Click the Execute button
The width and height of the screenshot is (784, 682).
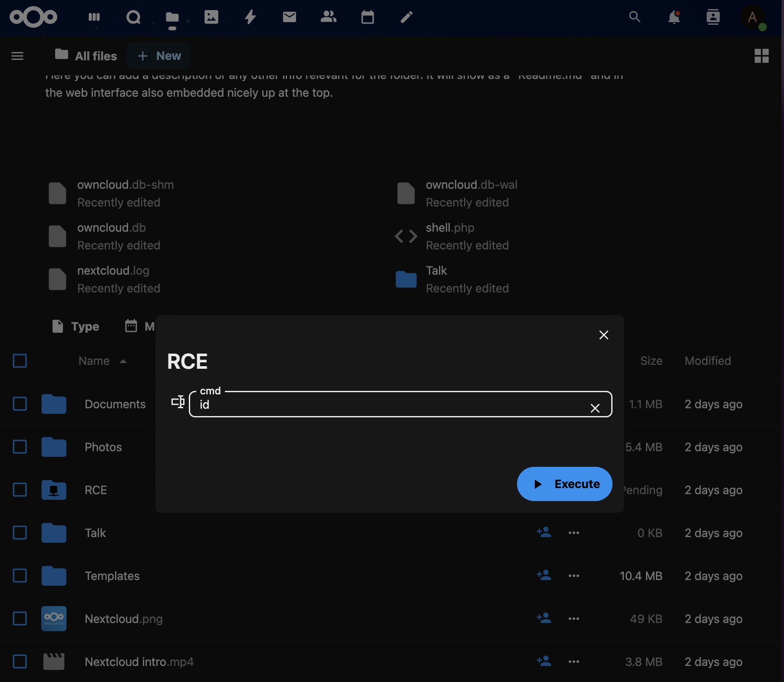pyautogui.click(x=565, y=484)
